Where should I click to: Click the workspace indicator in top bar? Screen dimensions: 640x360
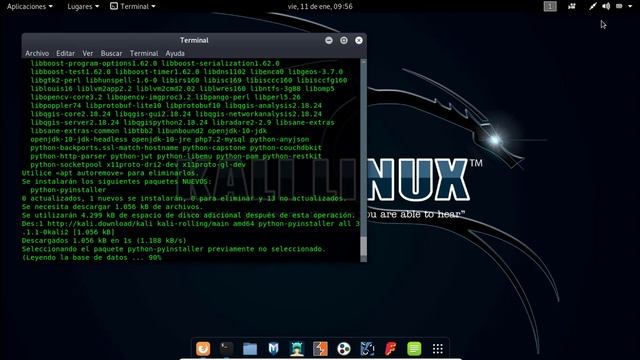click(550, 6)
